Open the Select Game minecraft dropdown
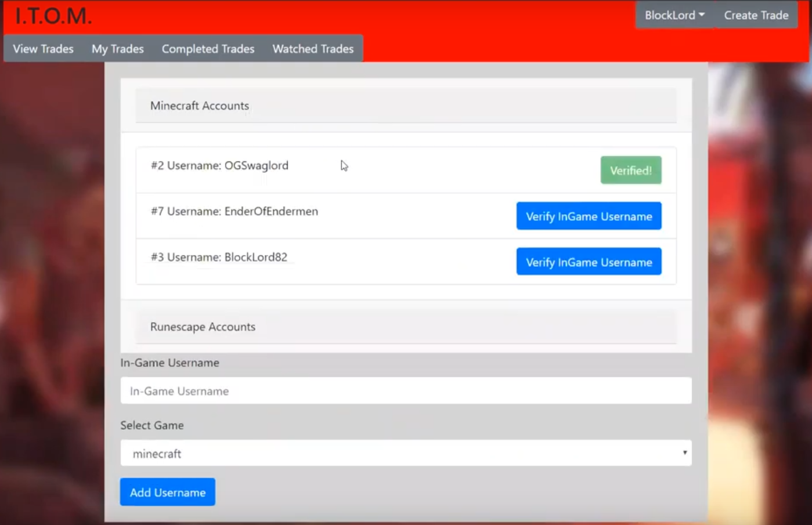 (406, 454)
